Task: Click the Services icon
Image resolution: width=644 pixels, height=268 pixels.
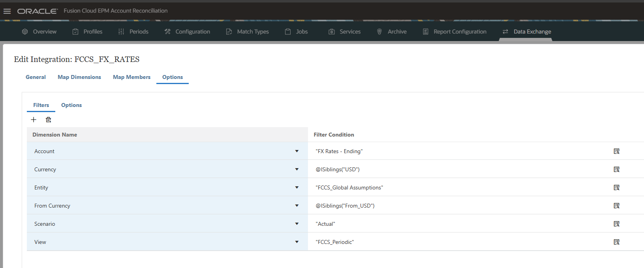Action: coord(332,32)
